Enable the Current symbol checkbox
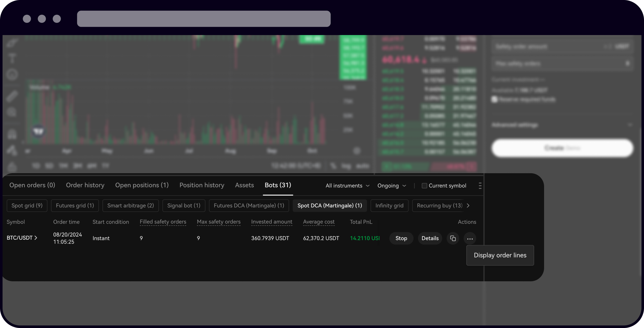Viewport: 644px width, 328px height. coord(424,186)
